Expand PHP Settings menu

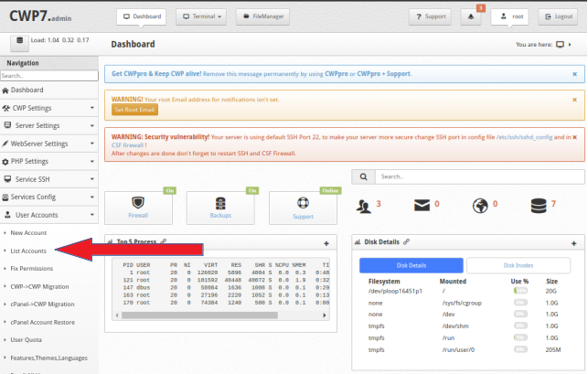(49, 161)
